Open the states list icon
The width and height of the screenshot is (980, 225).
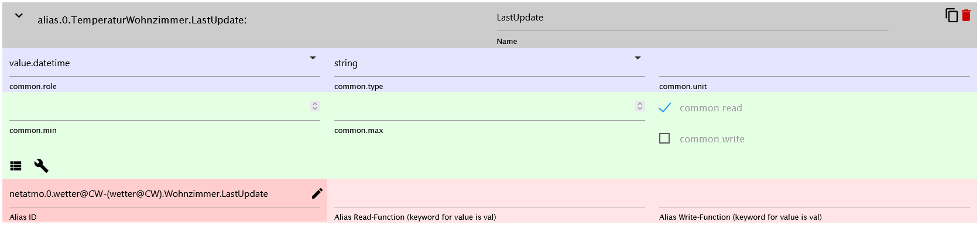[16, 166]
